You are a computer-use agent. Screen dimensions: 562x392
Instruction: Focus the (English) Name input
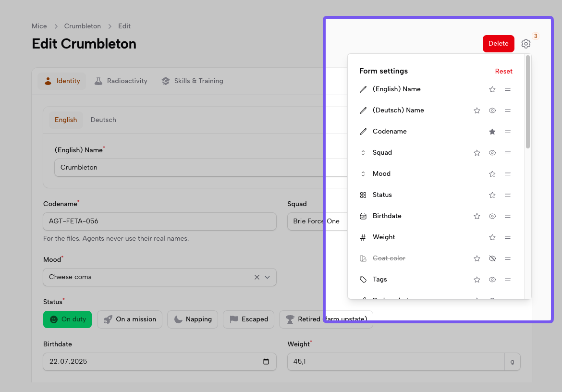(201, 168)
